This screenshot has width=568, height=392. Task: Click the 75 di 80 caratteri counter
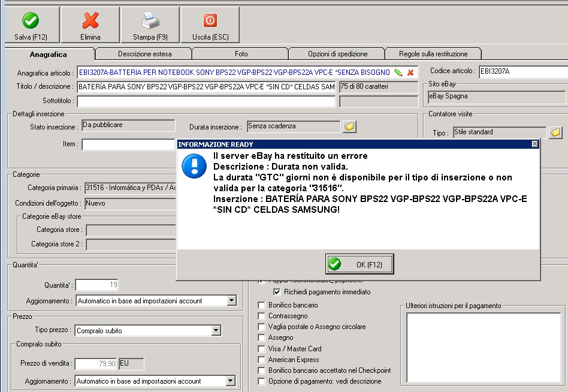coord(378,86)
